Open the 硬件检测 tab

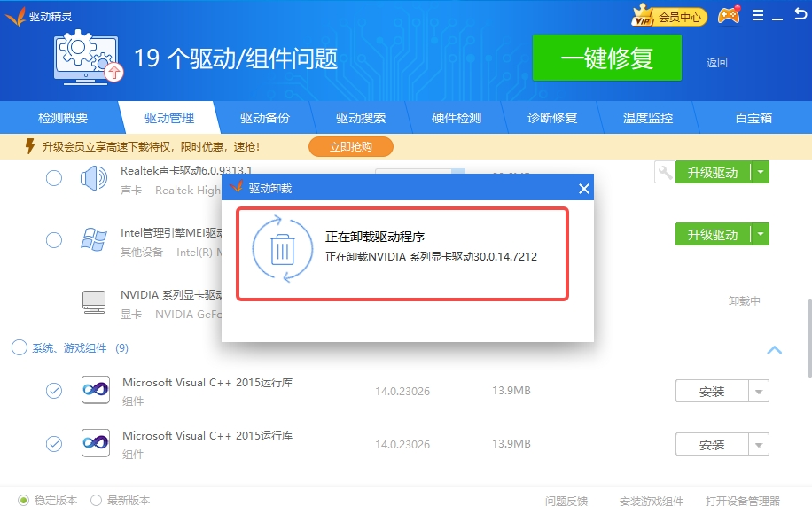pyautogui.click(x=457, y=118)
